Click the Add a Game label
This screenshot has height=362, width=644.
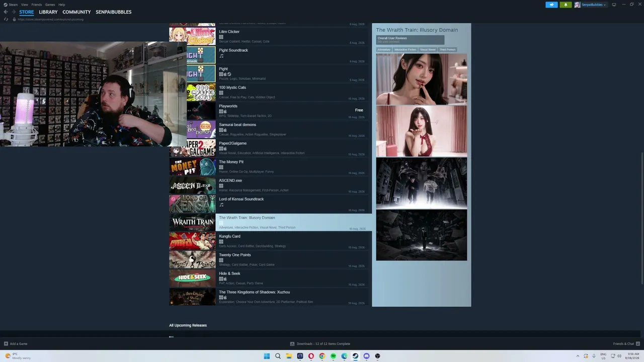click(19, 344)
